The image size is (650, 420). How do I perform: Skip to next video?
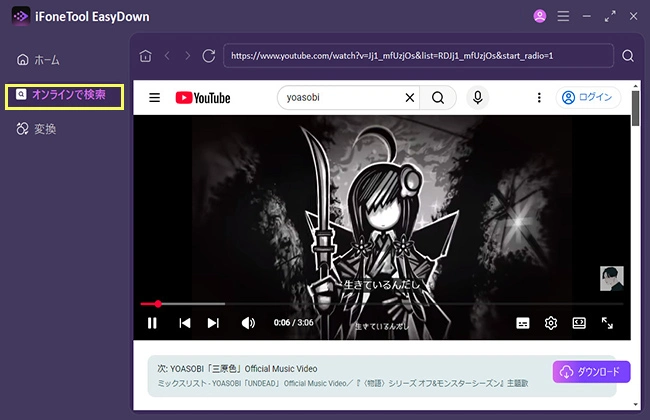click(213, 323)
